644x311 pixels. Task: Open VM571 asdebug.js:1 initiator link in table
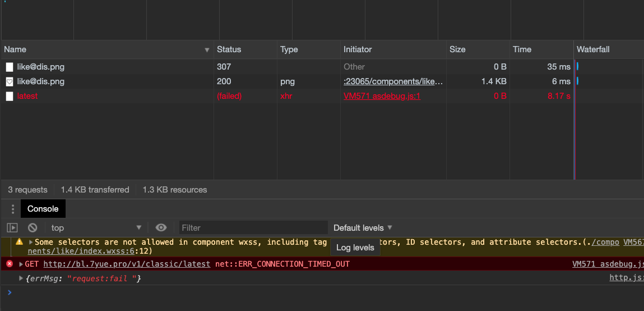[x=382, y=96]
